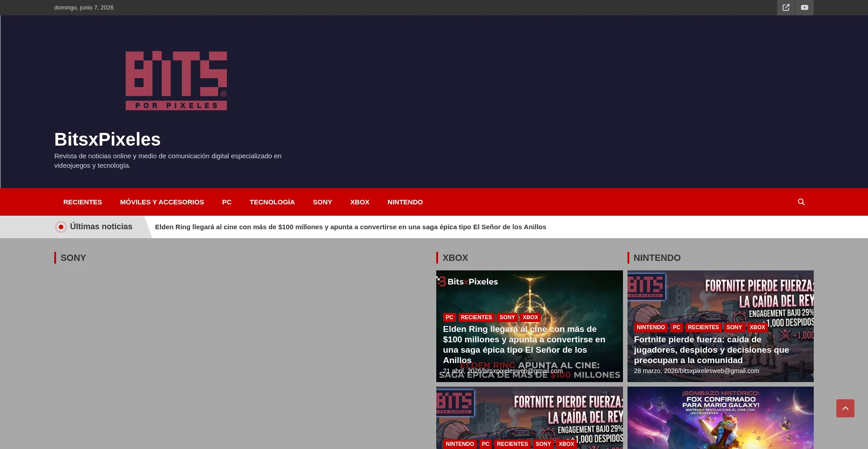Click the XBOX section heading
Image resolution: width=868 pixels, height=449 pixels.
click(455, 258)
